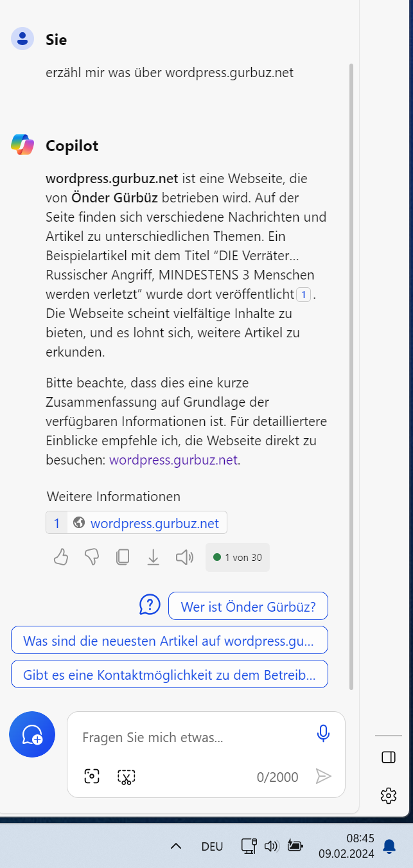Open source 1 wordpress.gurbuz.net reference
The height and width of the screenshot is (868, 413).
click(x=136, y=522)
